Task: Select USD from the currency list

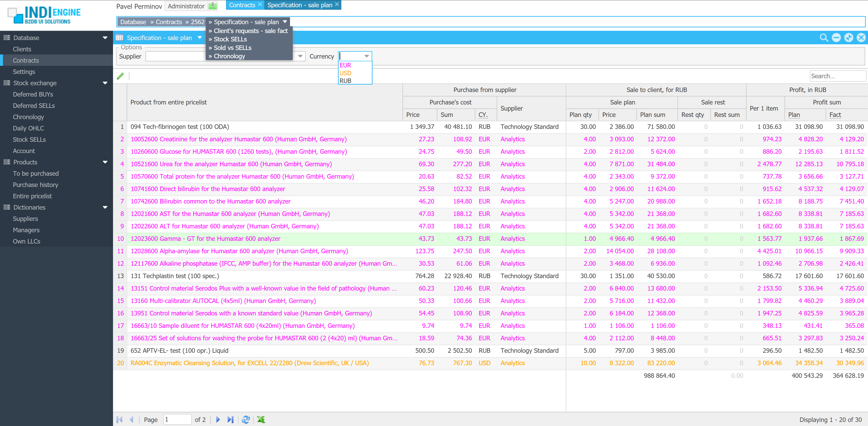Action: coord(345,73)
